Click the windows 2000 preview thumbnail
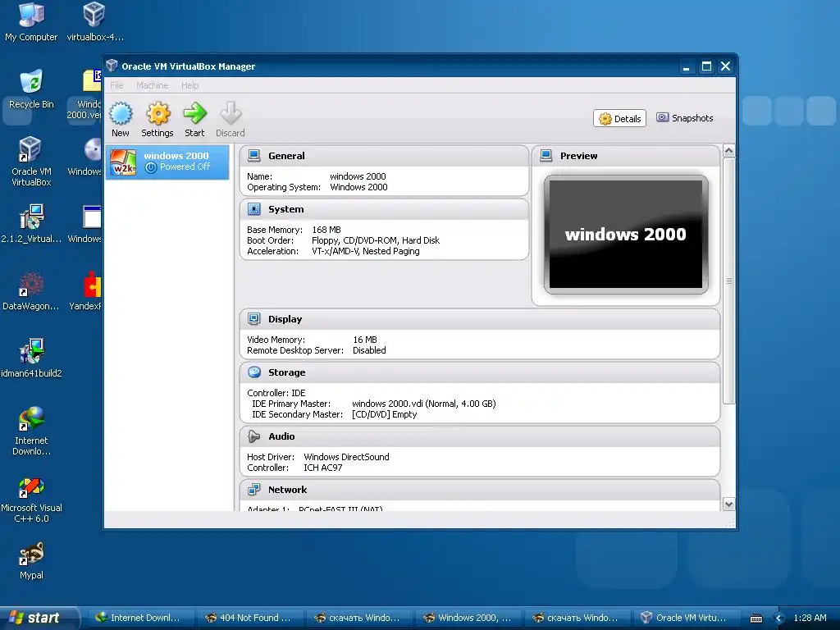Viewport: 840px width, 630px height. (626, 234)
